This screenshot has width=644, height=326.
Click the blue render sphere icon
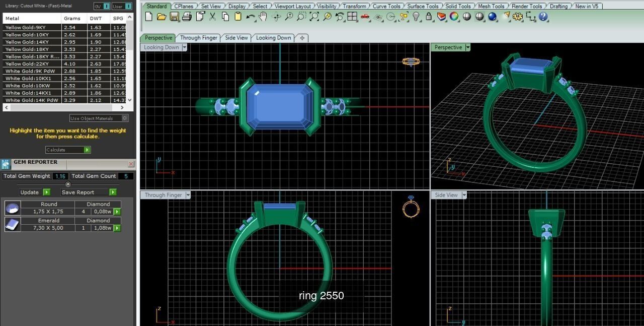point(492,16)
